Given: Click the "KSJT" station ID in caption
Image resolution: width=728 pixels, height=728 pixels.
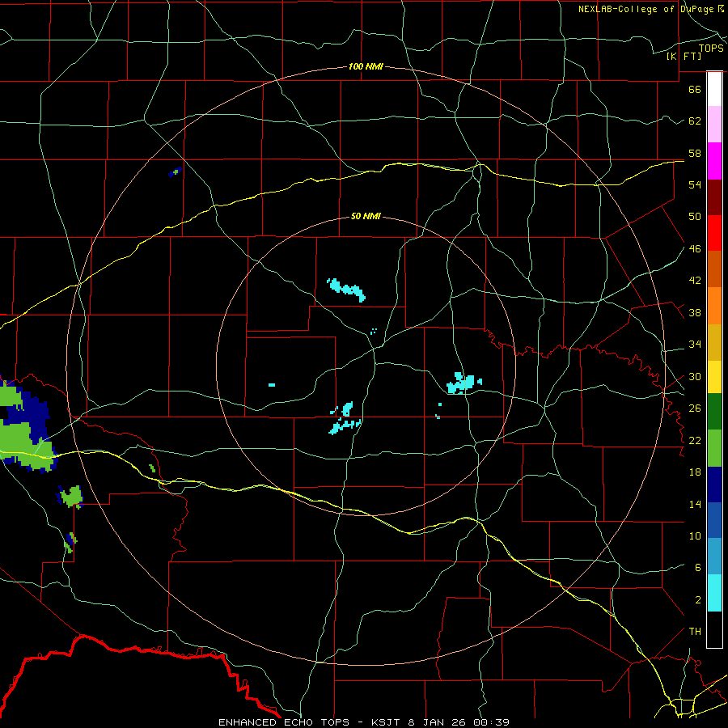Looking at the screenshot, I should pyautogui.click(x=387, y=722).
